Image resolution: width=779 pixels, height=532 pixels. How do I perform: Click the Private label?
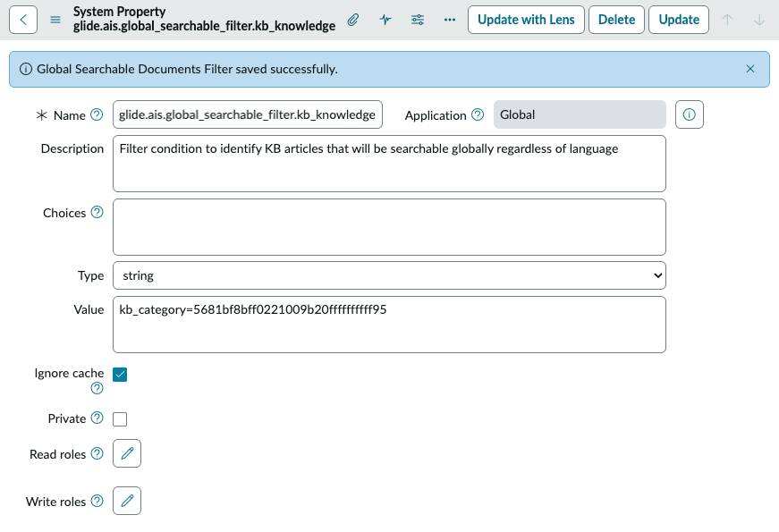pyautogui.click(x=67, y=418)
